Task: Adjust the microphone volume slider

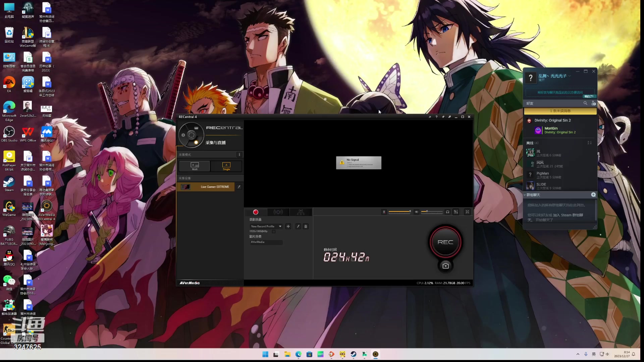Action: click(x=399, y=212)
